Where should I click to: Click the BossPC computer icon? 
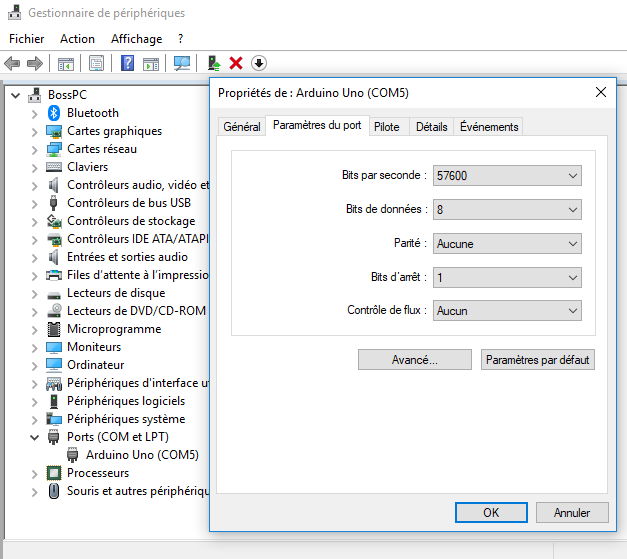35,95
